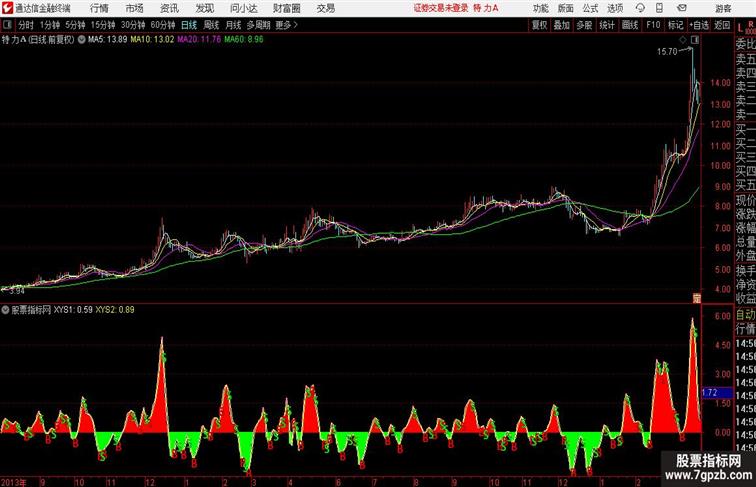
Task: Switch to the 周线 weekly tab
Action: click(211, 25)
